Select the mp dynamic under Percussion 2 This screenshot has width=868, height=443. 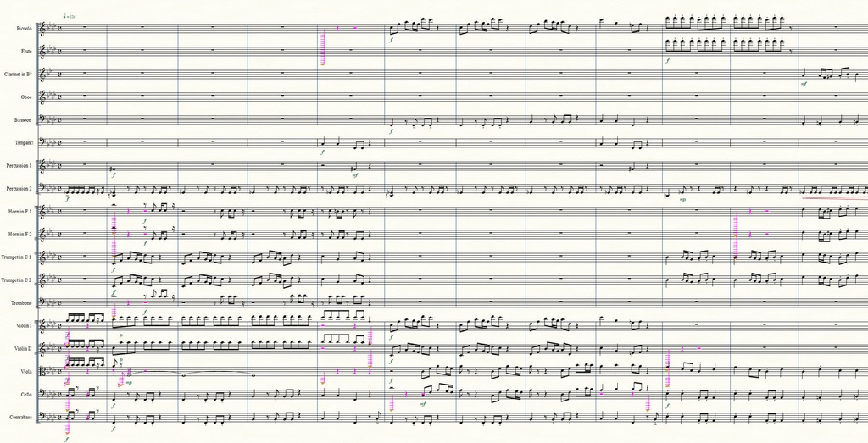682,200
